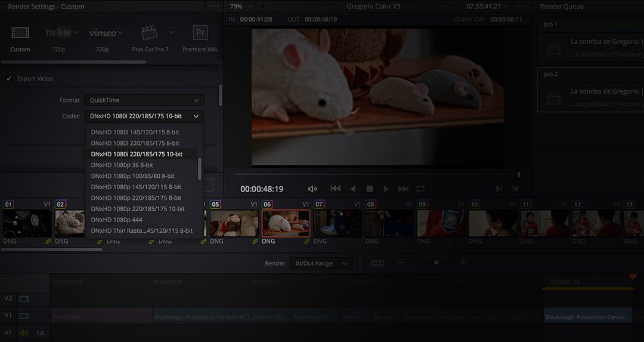The image size is (644, 342).
Task: Select the Premiere XML preset icon
Action: (x=200, y=32)
